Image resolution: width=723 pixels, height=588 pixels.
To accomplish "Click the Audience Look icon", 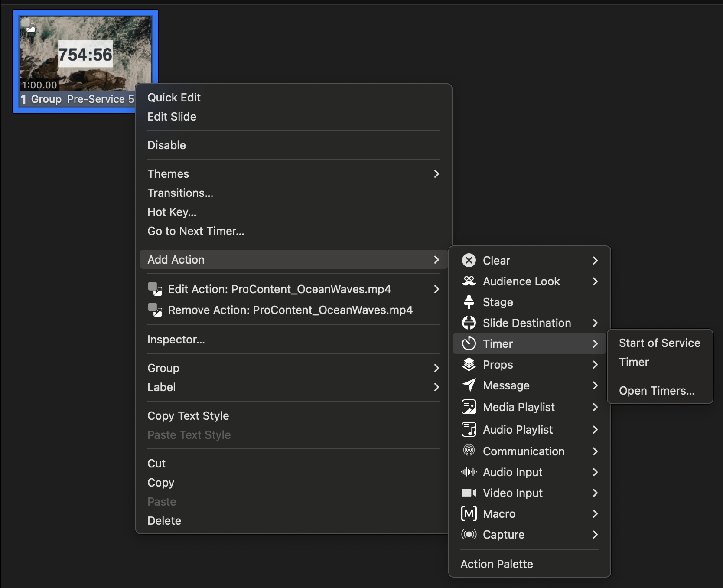I will click(x=469, y=281).
